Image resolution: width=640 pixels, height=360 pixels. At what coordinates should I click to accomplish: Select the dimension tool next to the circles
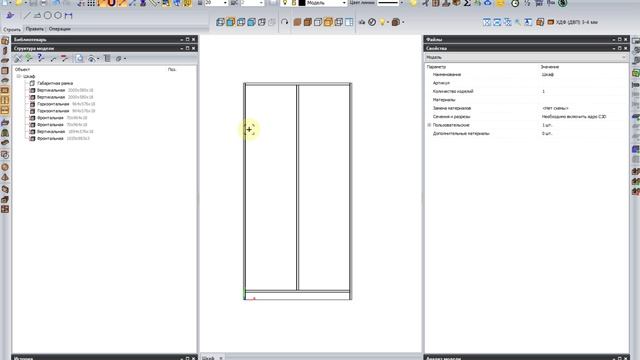click(68, 16)
